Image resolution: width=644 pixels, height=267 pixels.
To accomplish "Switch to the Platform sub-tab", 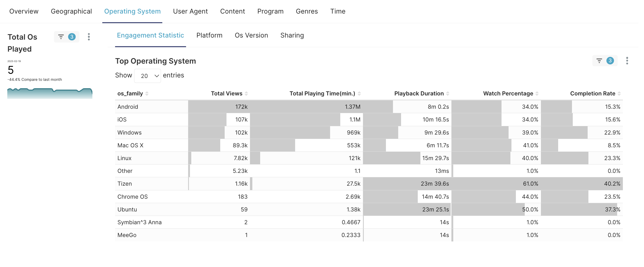I will pos(209,35).
